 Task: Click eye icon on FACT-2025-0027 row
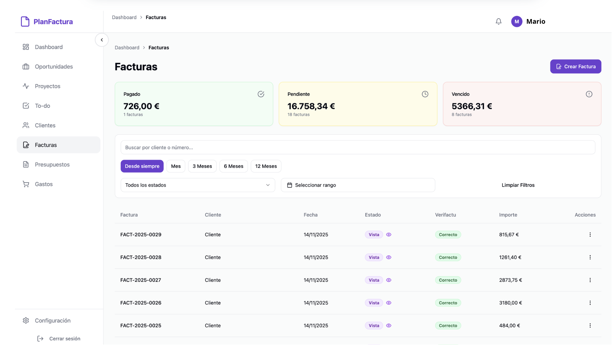[x=388, y=280]
